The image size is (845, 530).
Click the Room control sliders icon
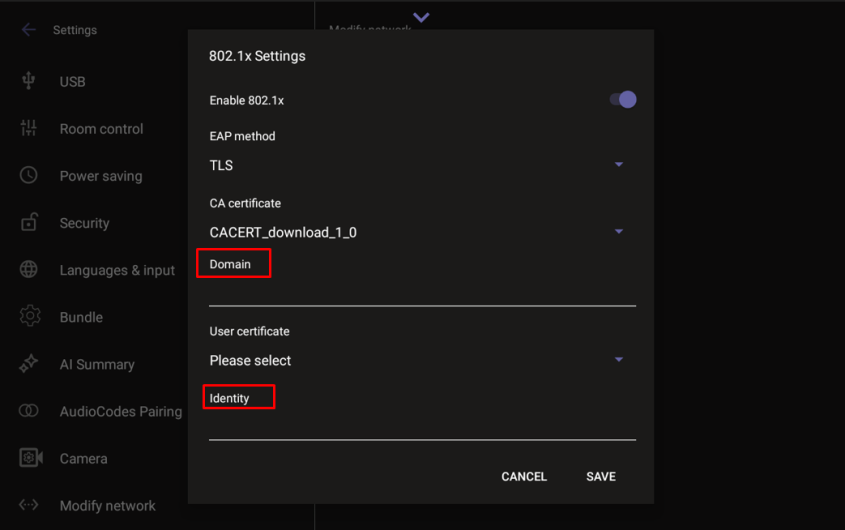(29, 128)
